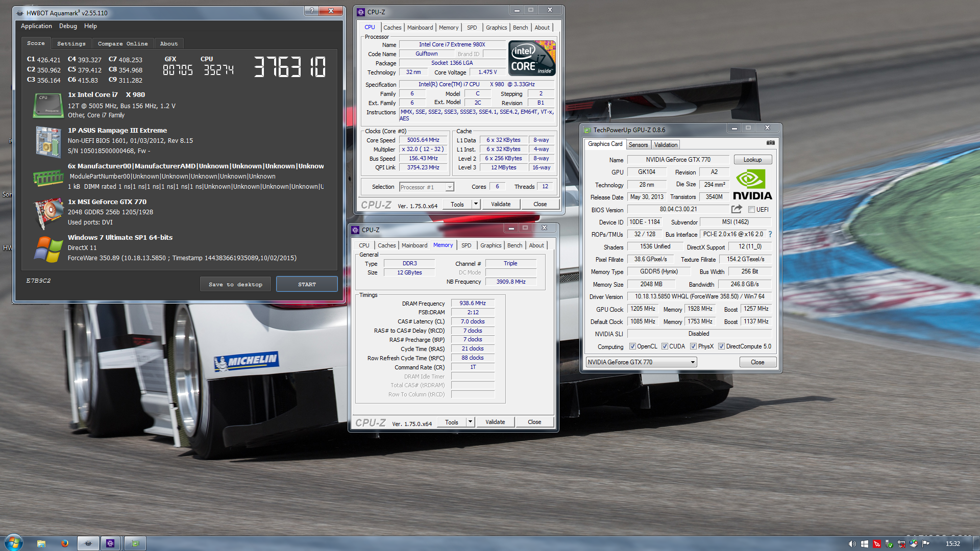Click the Intel Core i7 logo badge
This screenshot has width=980, height=551.
click(532, 58)
